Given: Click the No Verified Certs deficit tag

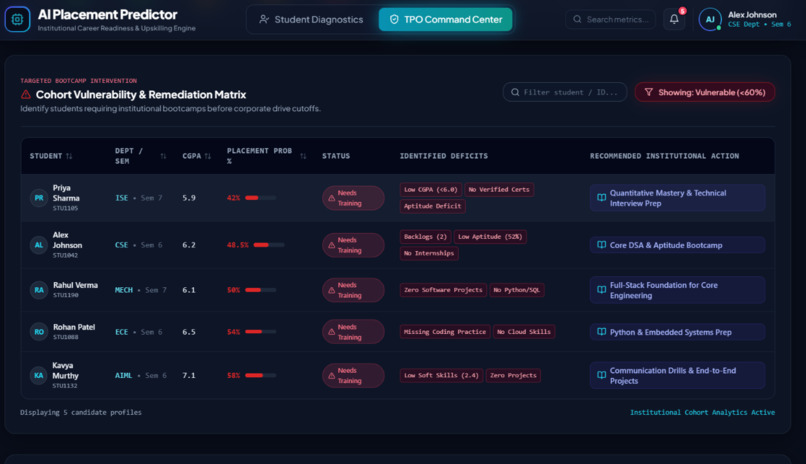Looking at the screenshot, I should [499, 190].
